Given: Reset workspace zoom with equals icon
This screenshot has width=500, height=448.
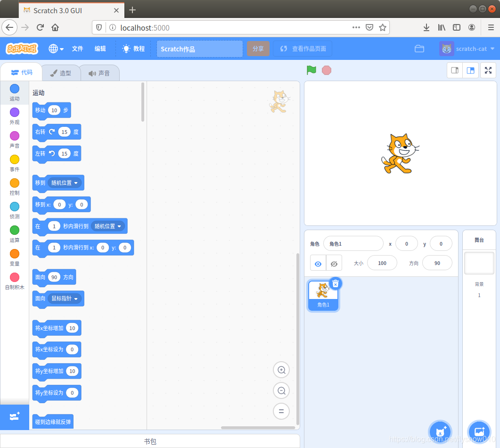Looking at the screenshot, I should pos(281,411).
